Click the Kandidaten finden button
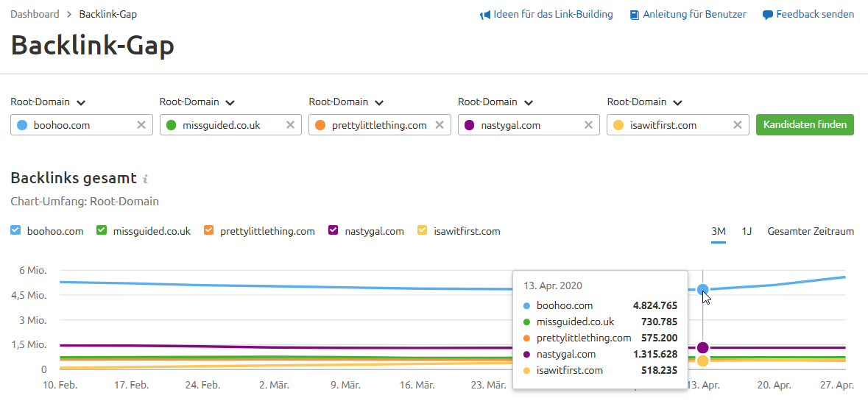 [x=805, y=125]
